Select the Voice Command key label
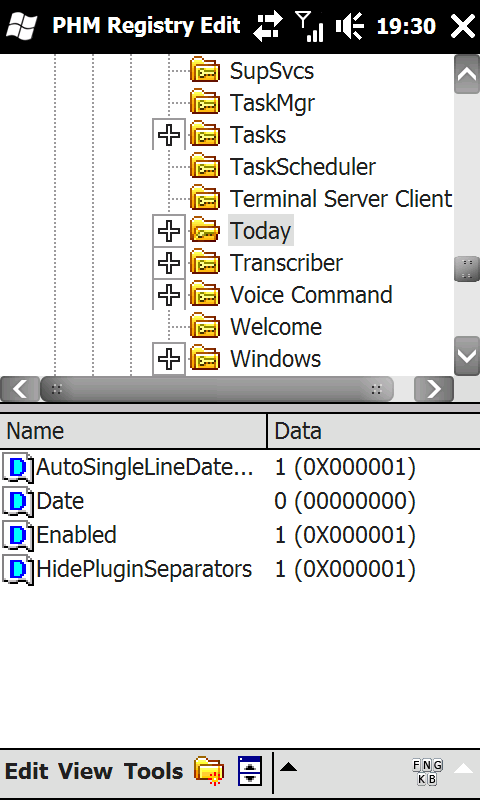This screenshot has height=800, width=480. (311, 295)
